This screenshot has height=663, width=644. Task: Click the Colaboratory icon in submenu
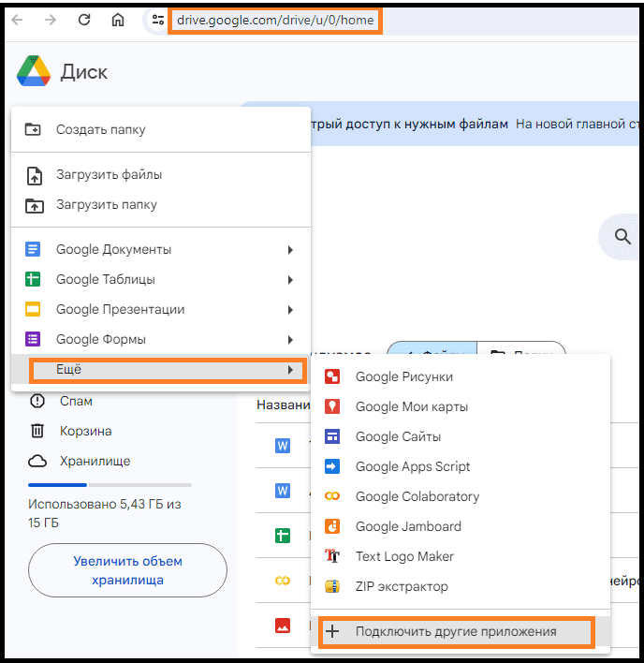coord(332,496)
